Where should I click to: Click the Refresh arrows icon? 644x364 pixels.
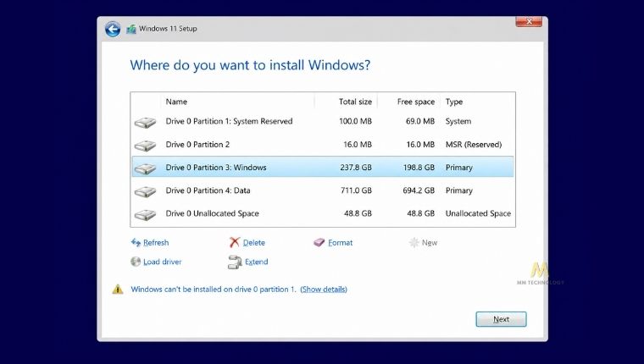click(136, 243)
